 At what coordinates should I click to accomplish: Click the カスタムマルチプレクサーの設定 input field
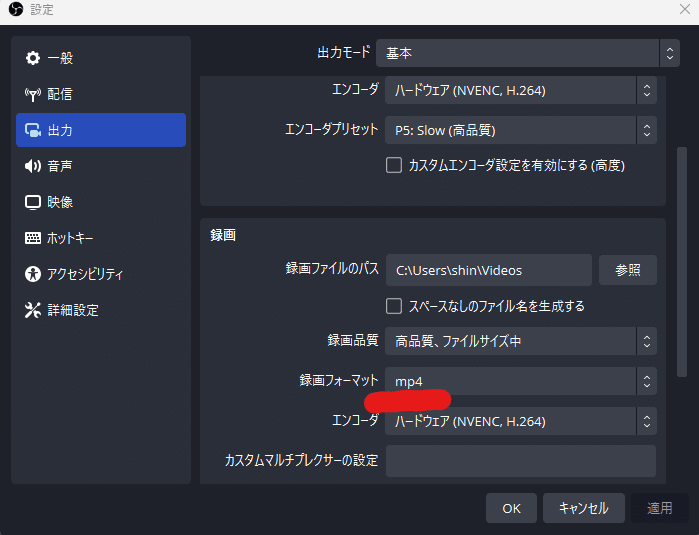click(x=521, y=461)
